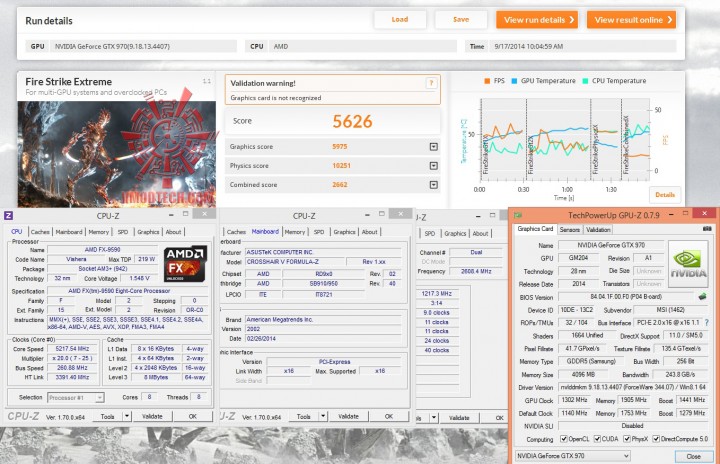Viewport: 720px width, 464px height.
Task: Click the orange FPS legend marker
Action: click(487, 81)
